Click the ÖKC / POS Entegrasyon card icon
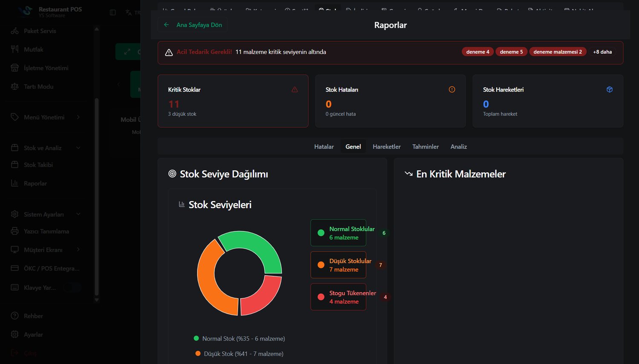Viewport: 639px width, 364px height. 14,268
